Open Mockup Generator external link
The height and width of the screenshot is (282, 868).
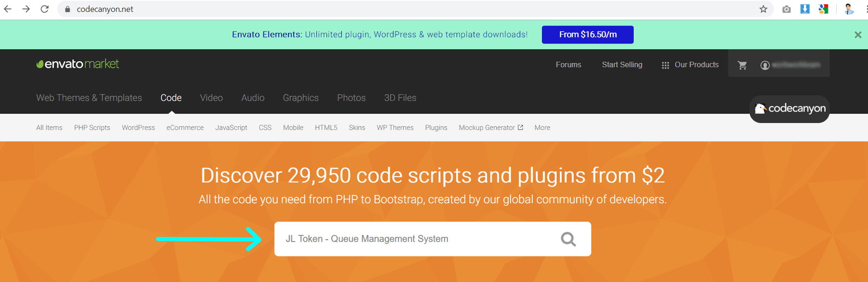tap(491, 127)
